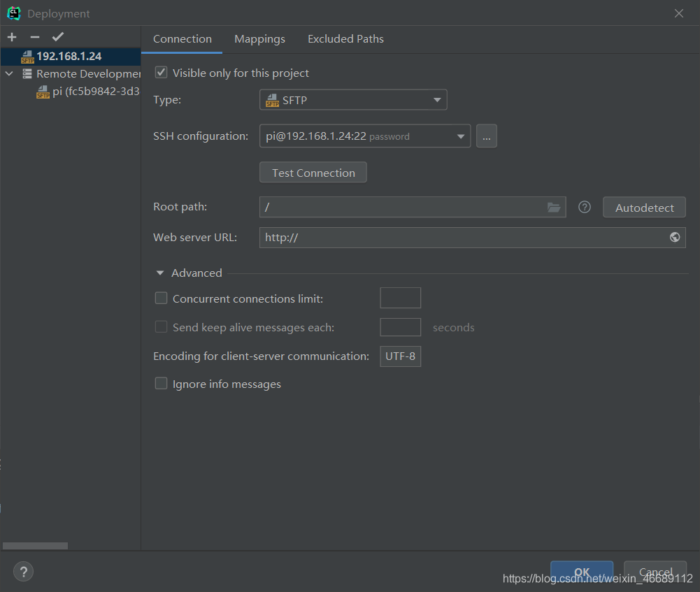
Task: Remove the selected server with minus icon
Action: (x=35, y=37)
